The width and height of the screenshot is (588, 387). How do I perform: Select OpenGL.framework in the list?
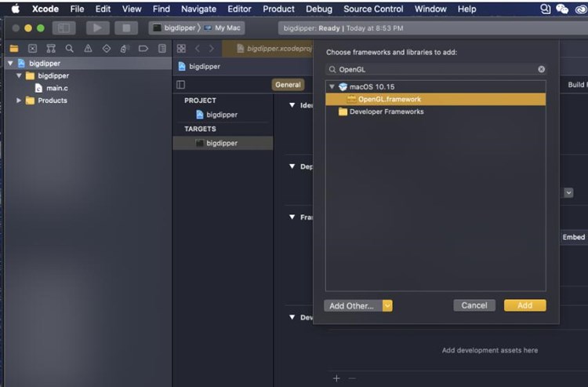[390, 100]
